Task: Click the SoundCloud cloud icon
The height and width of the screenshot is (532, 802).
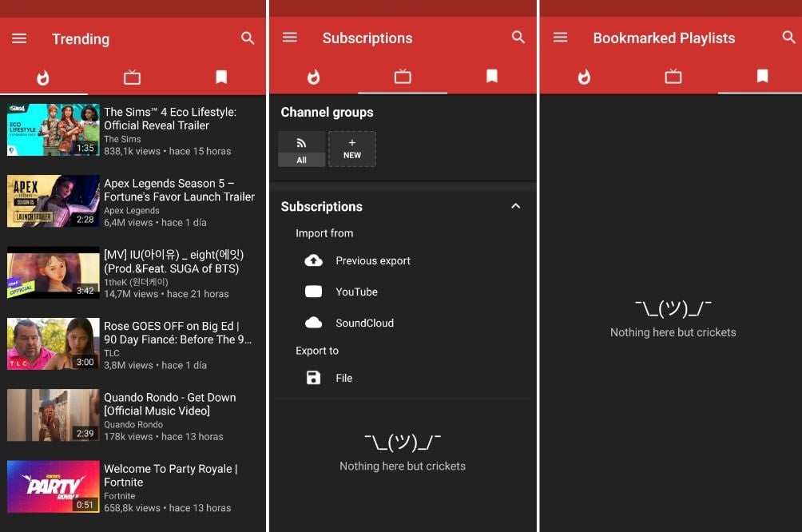Action: click(x=314, y=323)
